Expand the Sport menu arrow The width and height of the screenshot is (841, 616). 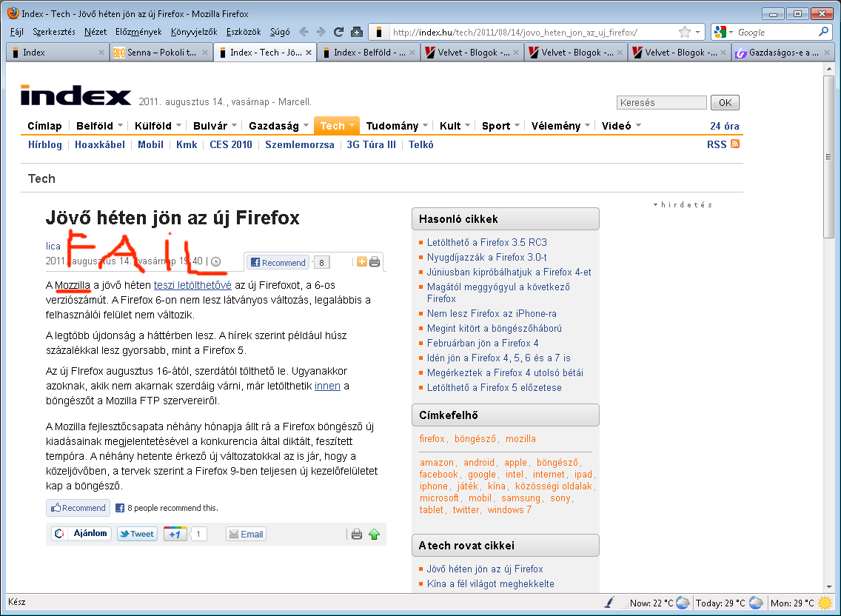[x=517, y=126]
